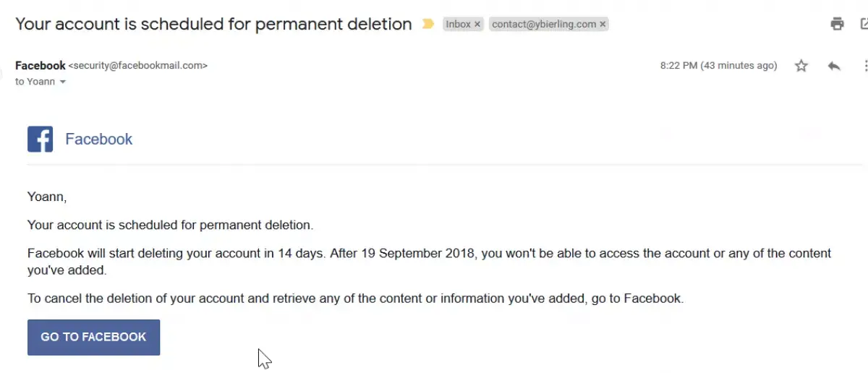Click the contact@ybierling.com label chip
This screenshot has width=868, height=373.
[544, 24]
